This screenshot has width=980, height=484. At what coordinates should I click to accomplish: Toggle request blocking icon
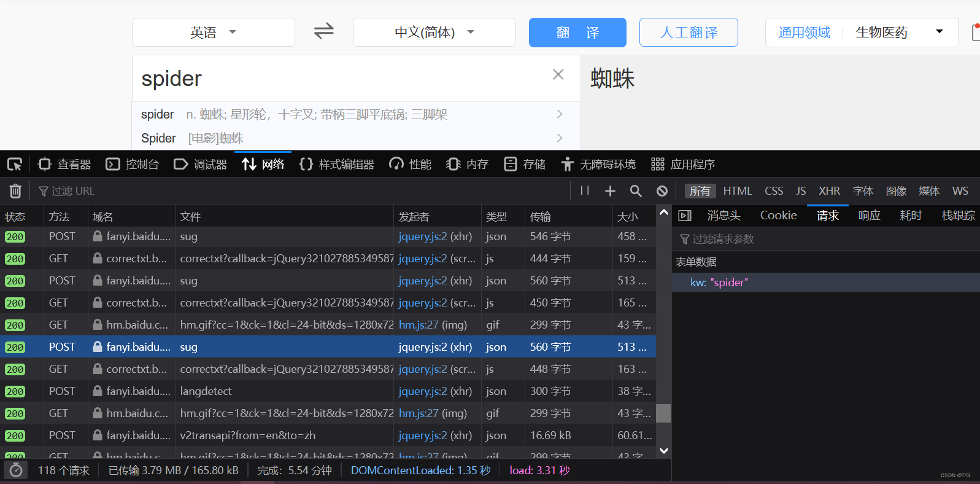tap(662, 191)
